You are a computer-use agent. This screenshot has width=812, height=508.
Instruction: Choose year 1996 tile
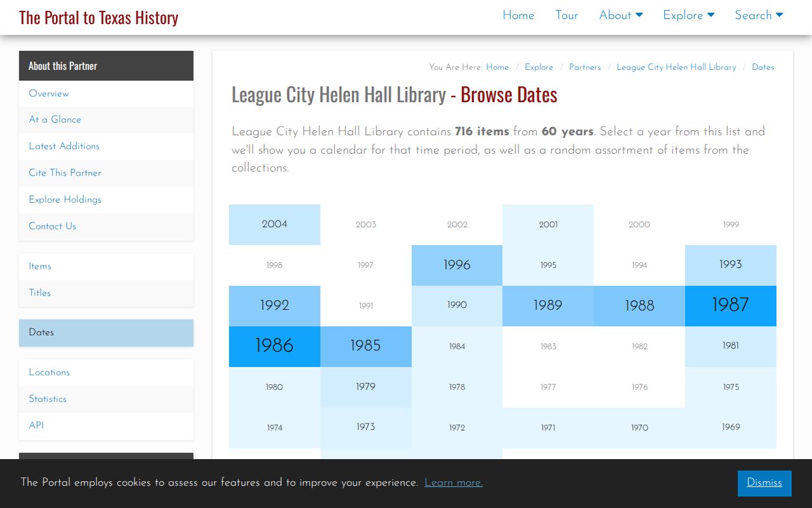click(457, 265)
